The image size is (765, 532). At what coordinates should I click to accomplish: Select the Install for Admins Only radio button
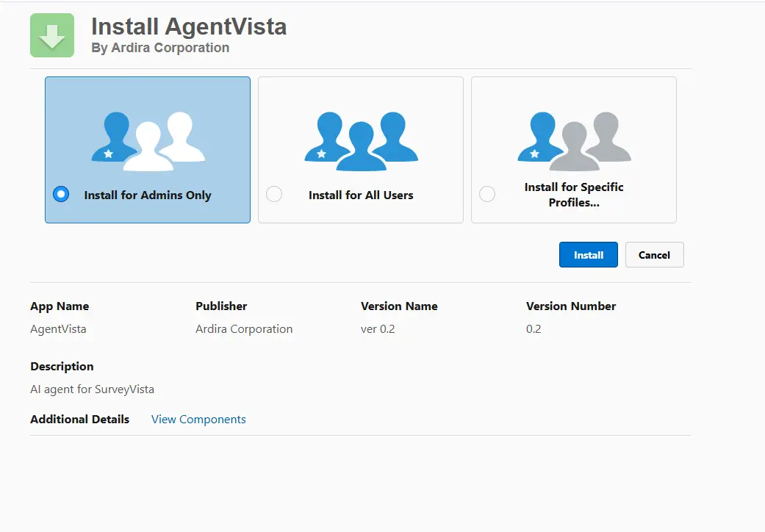click(61, 195)
